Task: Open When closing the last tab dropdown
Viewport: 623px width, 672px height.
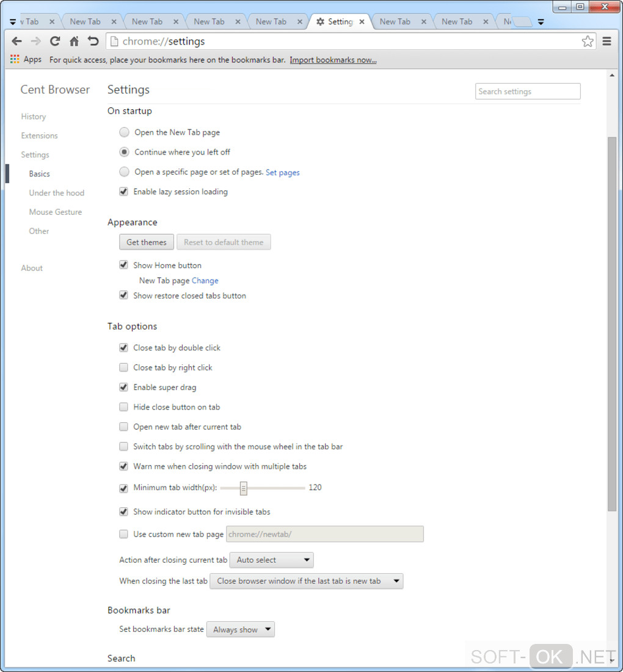Action: tap(307, 581)
